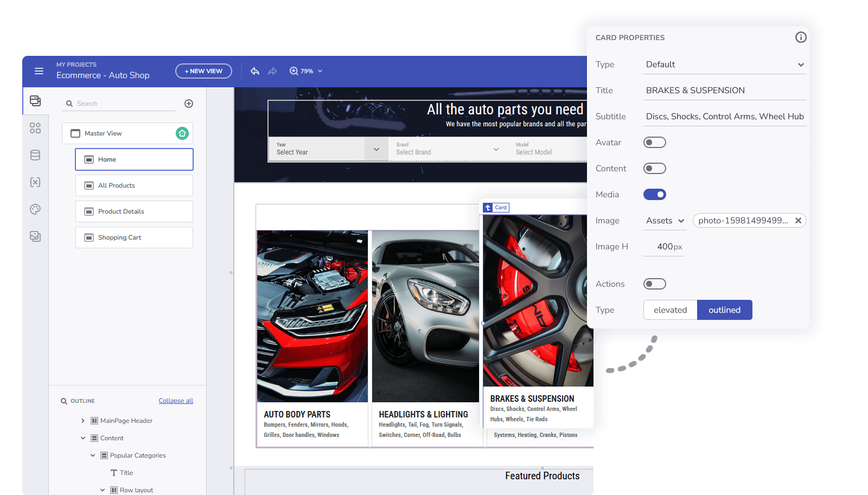
Task: Open the Assets panel in the sidebar
Action: 35,236
